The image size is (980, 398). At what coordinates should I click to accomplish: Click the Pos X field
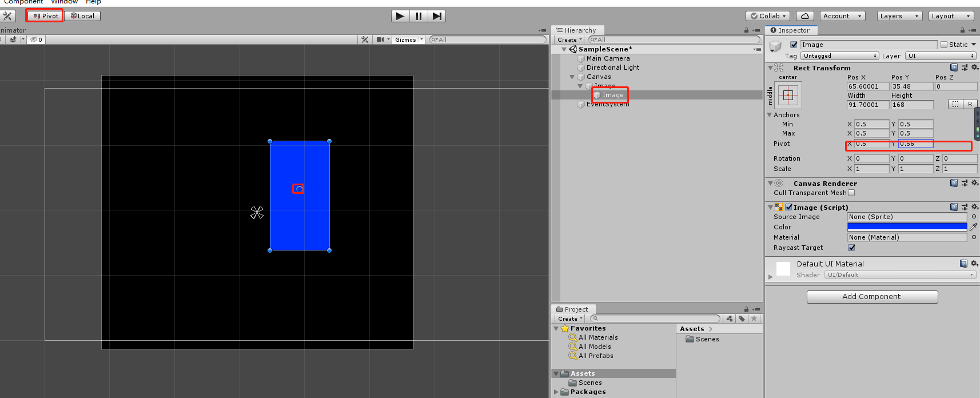point(868,86)
